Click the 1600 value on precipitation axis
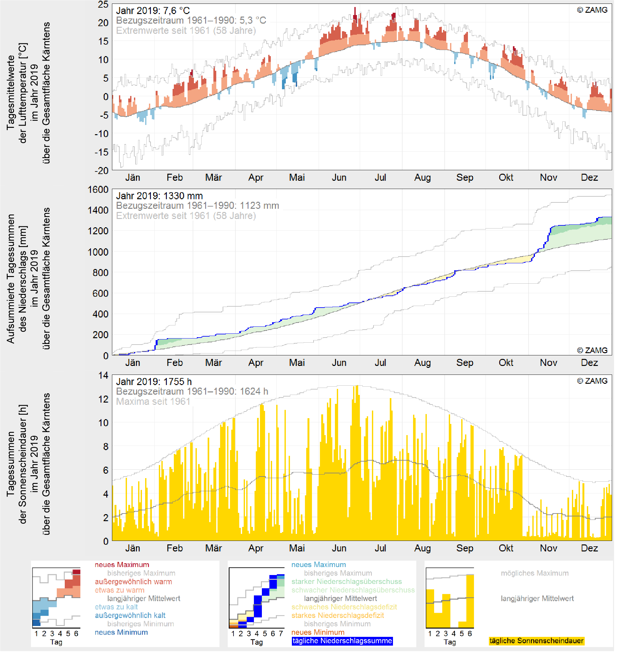Viewport: 644px width, 670px height. click(x=98, y=190)
